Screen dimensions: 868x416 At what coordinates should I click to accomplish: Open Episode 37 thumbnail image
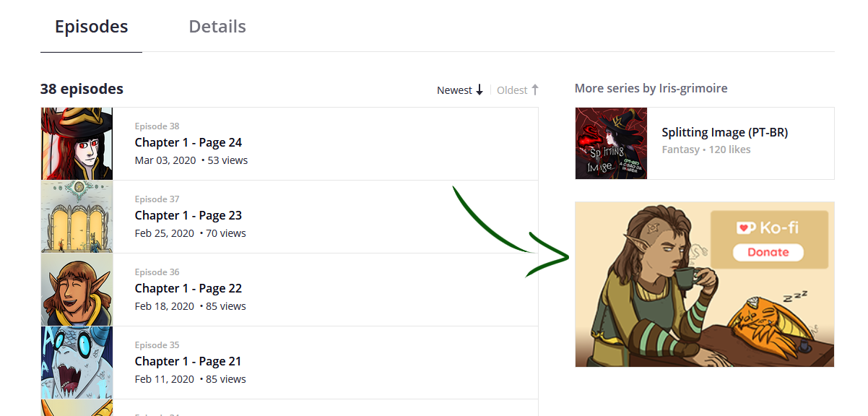77,217
